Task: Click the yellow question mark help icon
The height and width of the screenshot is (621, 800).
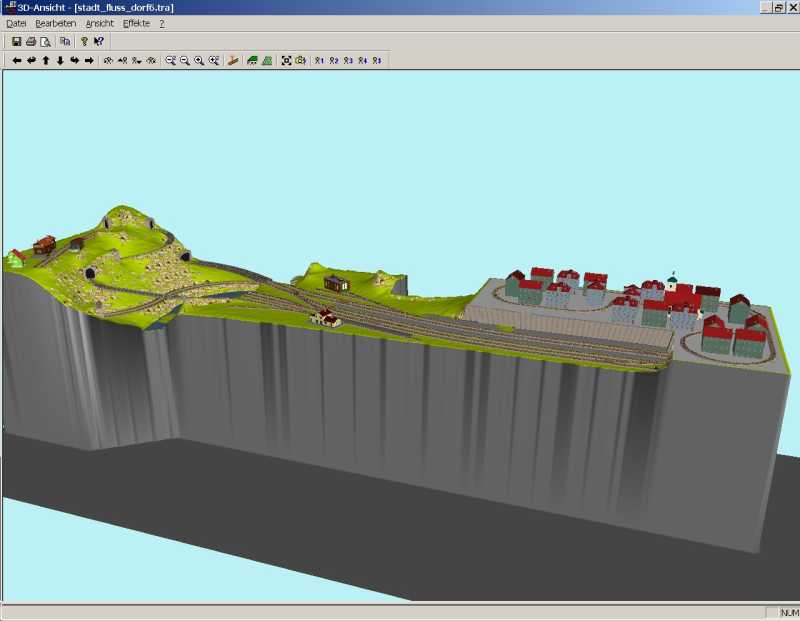Action: pos(84,41)
